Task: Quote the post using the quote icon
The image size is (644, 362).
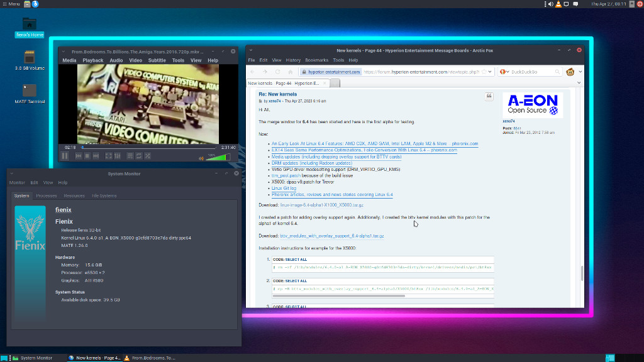Action: point(489,96)
